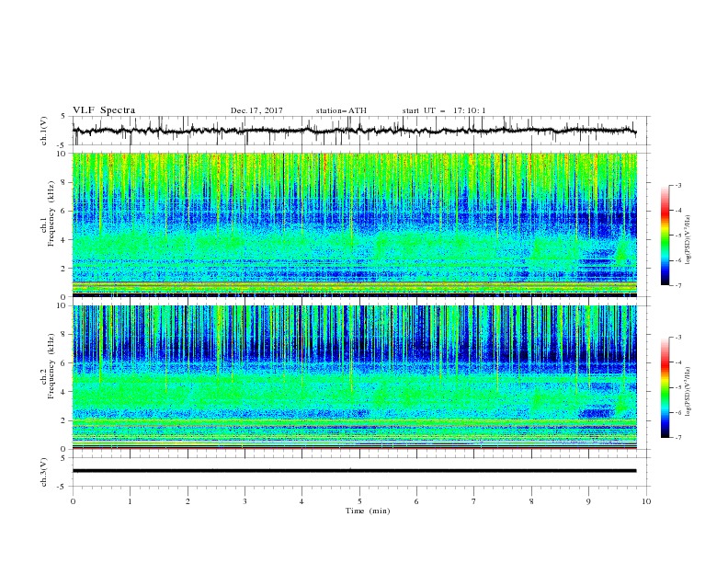
Task: Click the '-3' tick on ch.1 colorbar
Action: click(677, 185)
